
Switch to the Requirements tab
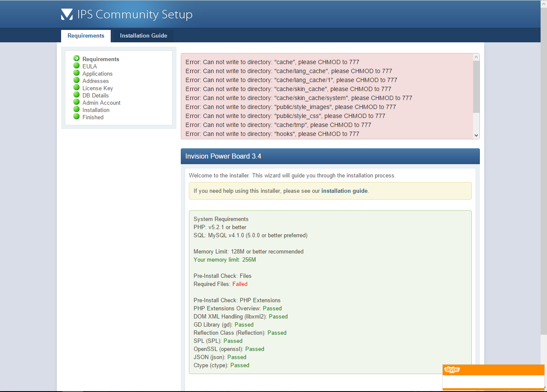pyautogui.click(x=86, y=36)
